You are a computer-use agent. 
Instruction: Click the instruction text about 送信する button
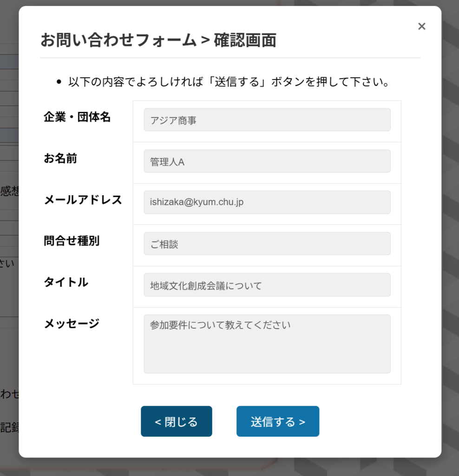point(229,82)
